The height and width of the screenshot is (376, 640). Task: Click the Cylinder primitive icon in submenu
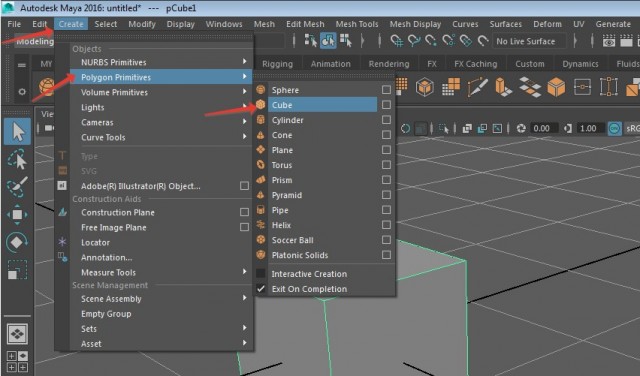pyautogui.click(x=261, y=120)
